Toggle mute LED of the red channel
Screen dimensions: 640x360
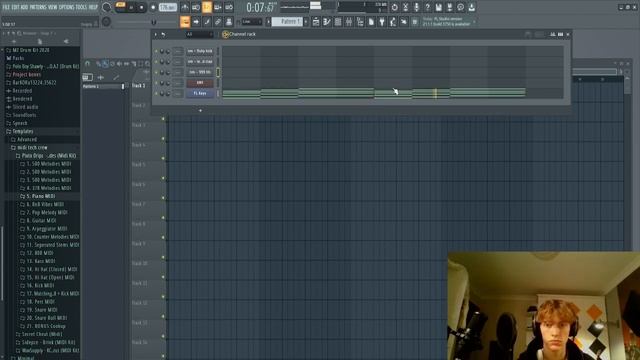click(x=156, y=83)
